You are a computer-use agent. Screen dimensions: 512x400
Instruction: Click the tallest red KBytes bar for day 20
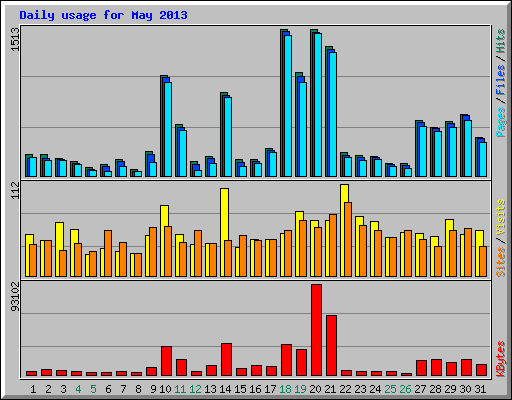pos(316,330)
